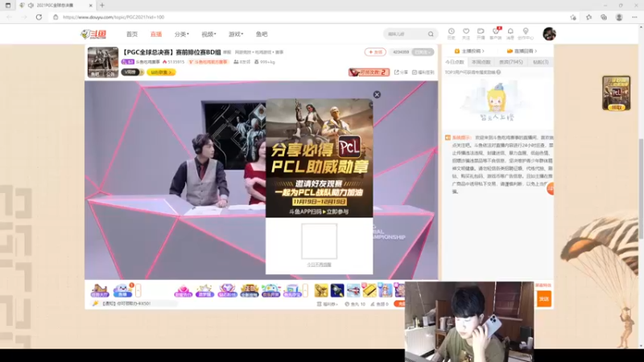Click the 通知 notice message bar
Screen dimensions: 644x362
(x=134, y=304)
